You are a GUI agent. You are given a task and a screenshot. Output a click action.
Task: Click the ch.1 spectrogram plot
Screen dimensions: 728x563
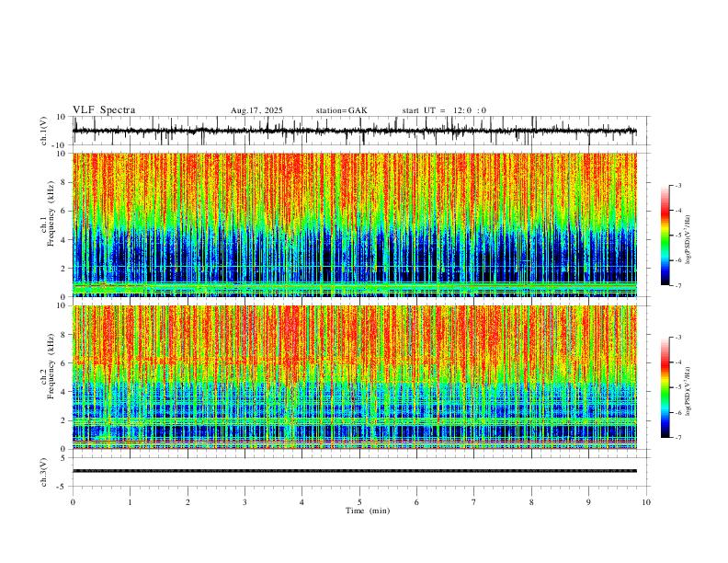click(355, 224)
